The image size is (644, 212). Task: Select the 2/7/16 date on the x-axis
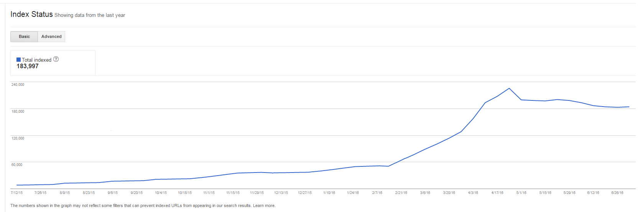[x=377, y=193]
